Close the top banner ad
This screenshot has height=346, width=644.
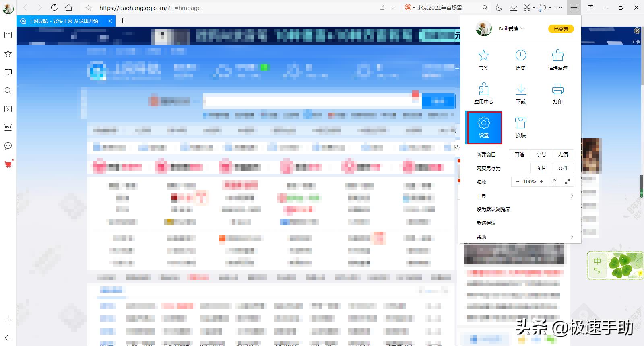coord(637,31)
